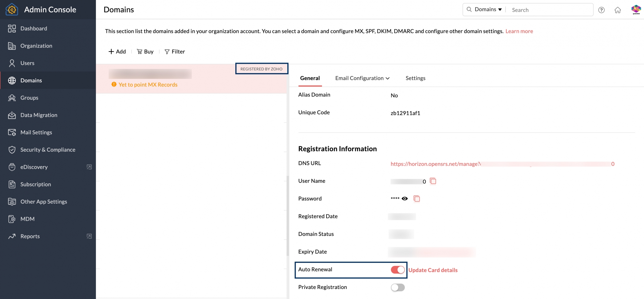Select the General tab

pyautogui.click(x=310, y=78)
